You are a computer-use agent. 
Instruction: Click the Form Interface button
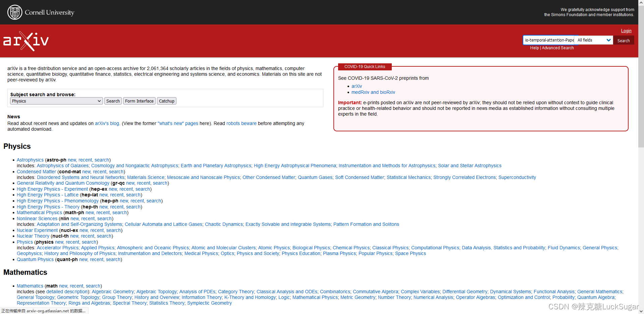[x=139, y=101]
